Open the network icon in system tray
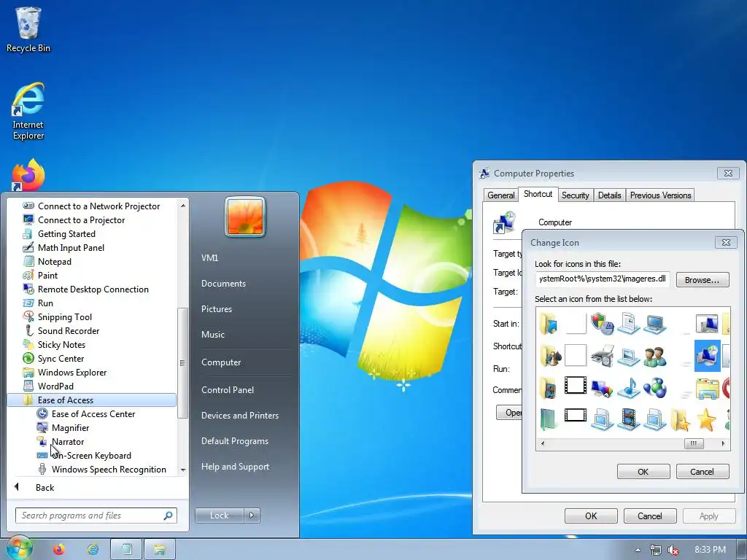The width and height of the screenshot is (747, 560). (x=656, y=550)
